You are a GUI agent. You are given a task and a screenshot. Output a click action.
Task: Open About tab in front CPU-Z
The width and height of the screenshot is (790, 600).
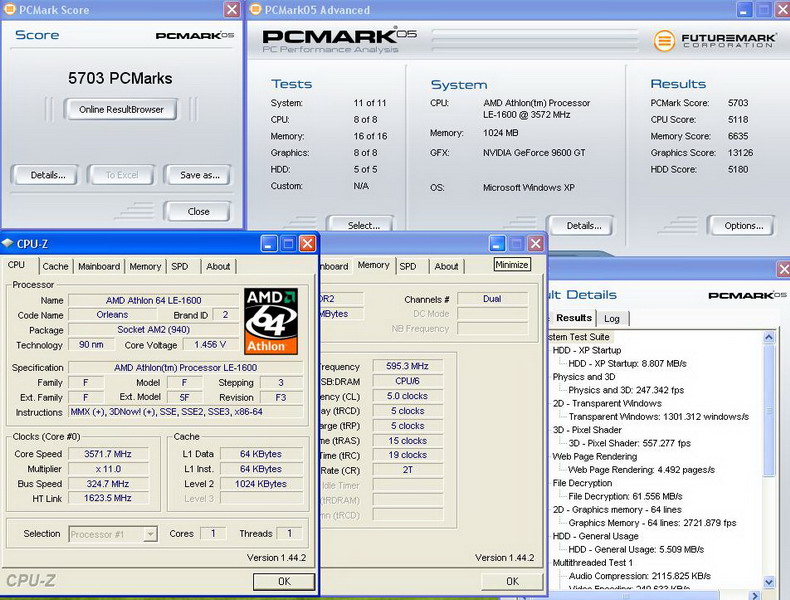click(218, 266)
